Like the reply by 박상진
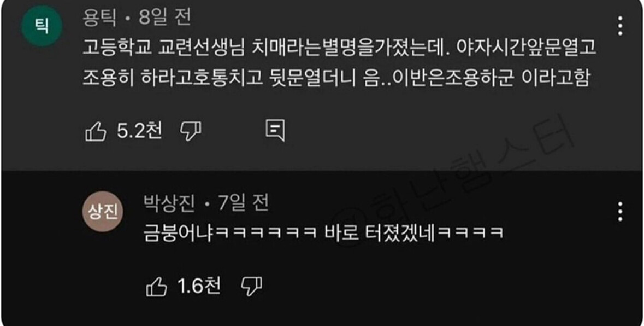644x326 pixels. [156, 287]
